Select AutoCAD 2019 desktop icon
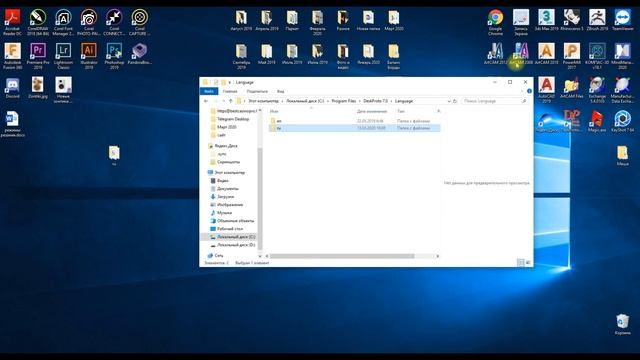 point(546,90)
